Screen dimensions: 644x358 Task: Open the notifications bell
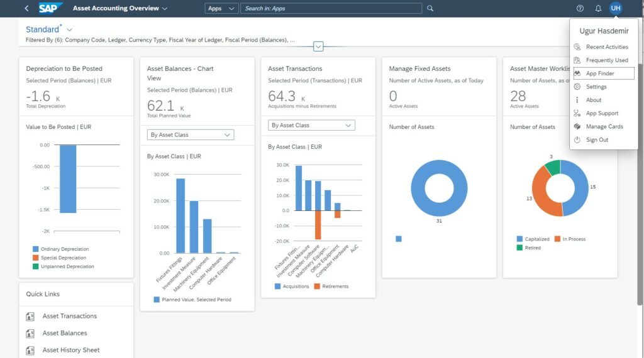click(598, 8)
